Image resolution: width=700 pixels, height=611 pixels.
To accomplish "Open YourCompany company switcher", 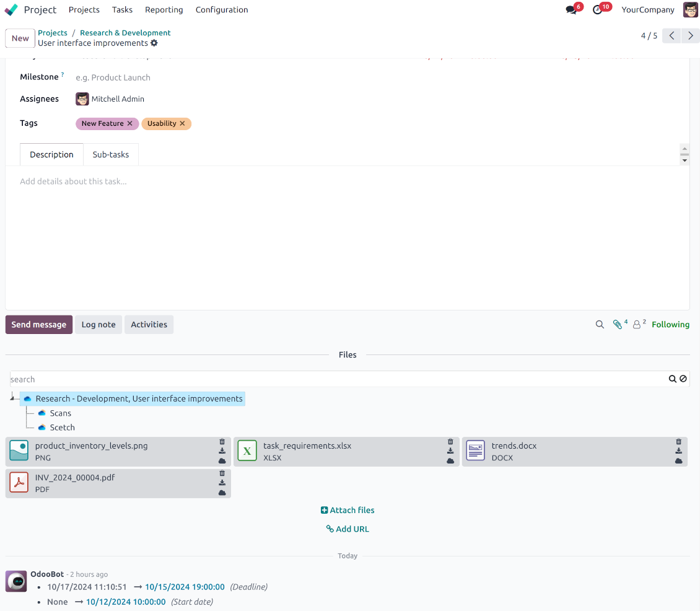I will (648, 10).
